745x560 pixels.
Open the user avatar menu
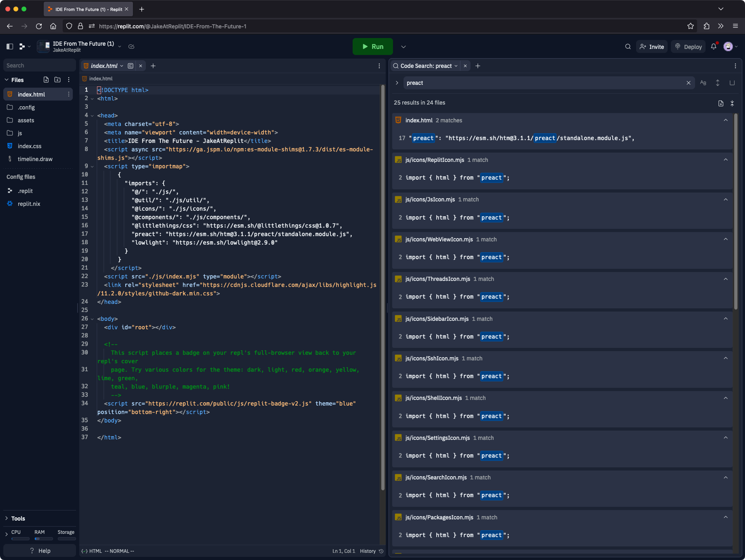(730, 47)
